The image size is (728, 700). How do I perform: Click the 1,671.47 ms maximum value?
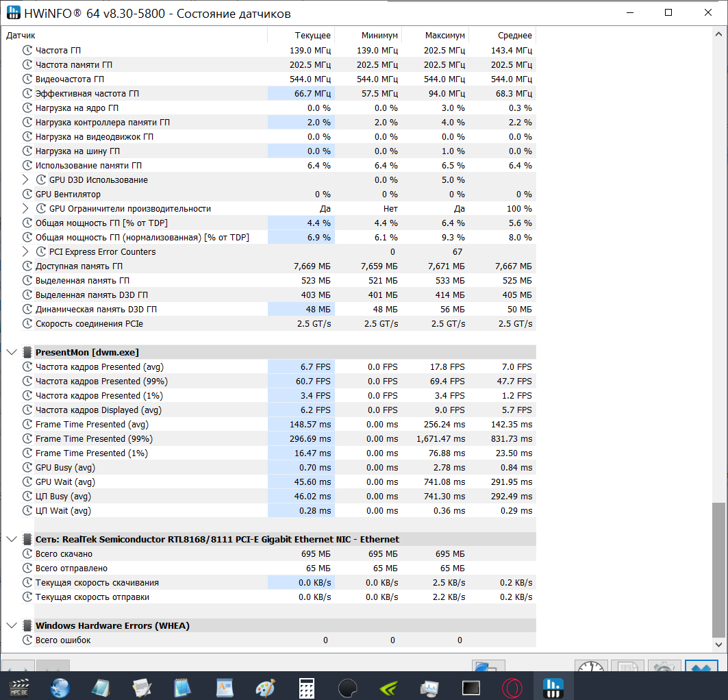pyautogui.click(x=440, y=438)
